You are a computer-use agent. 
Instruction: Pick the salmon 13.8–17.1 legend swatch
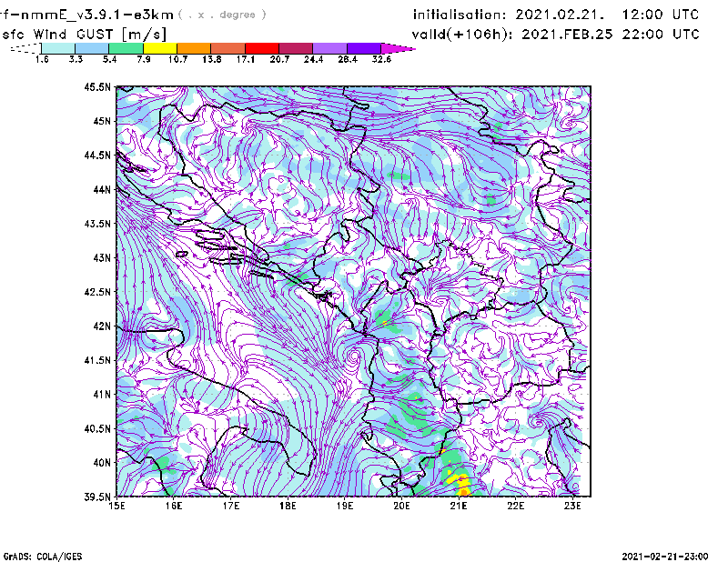click(228, 48)
